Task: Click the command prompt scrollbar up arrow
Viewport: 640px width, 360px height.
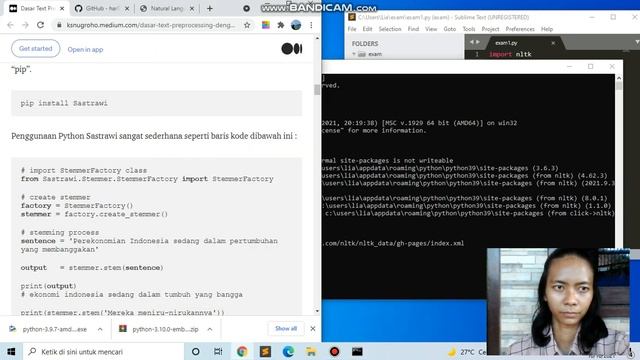Action: point(619,78)
